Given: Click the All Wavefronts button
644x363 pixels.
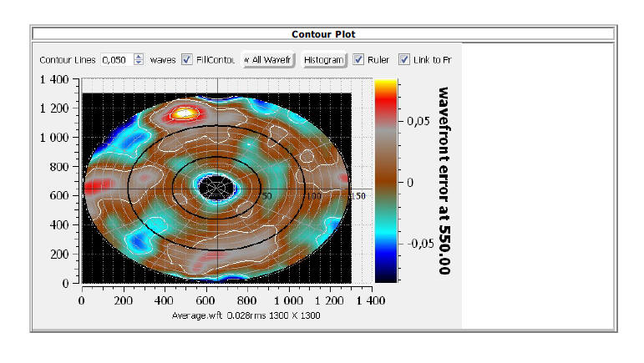Looking at the screenshot, I should 268,60.
